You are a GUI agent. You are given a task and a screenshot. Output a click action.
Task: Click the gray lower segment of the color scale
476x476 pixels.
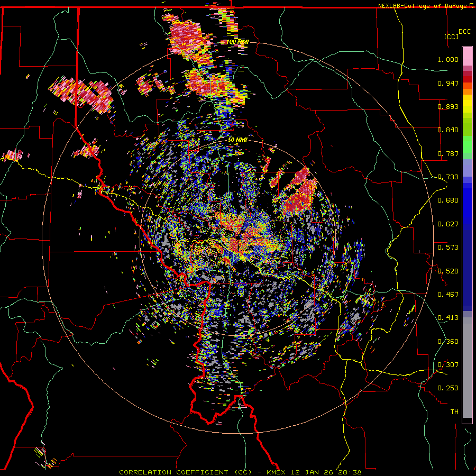(467, 368)
